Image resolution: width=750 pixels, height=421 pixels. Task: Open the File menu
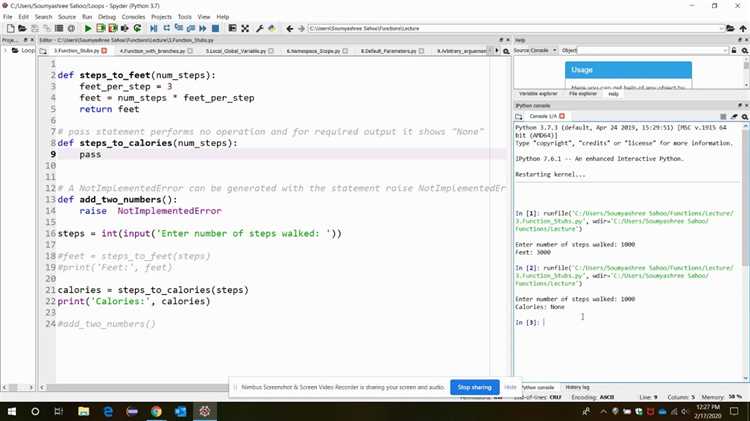[8, 17]
